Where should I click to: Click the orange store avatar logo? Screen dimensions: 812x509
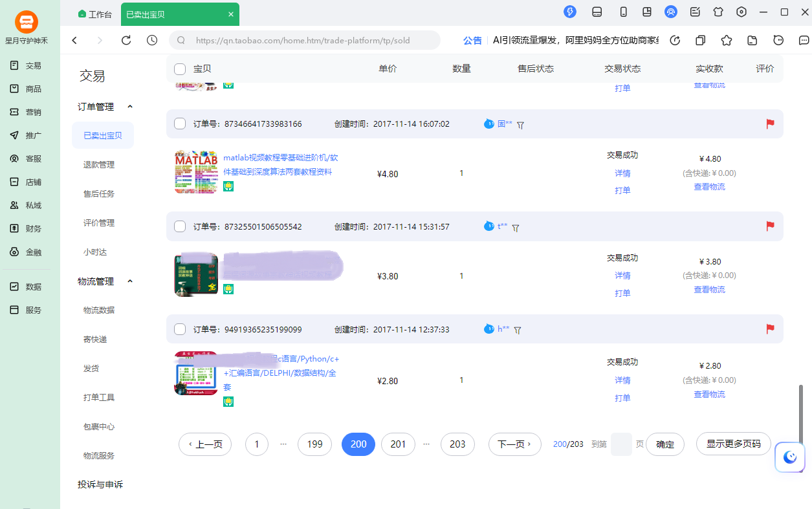click(x=27, y=22)
